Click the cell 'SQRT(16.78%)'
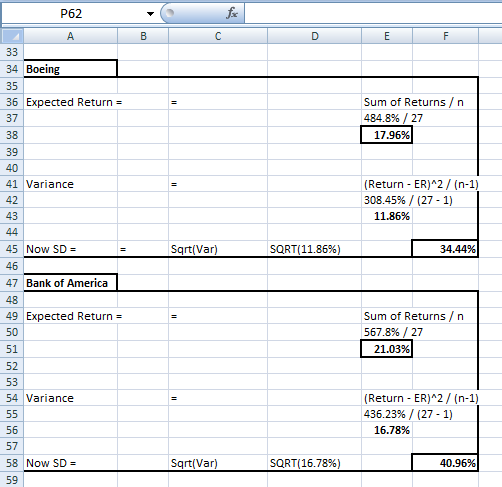The width and height of the screenshot is (502, 487). tap(305, 463)
